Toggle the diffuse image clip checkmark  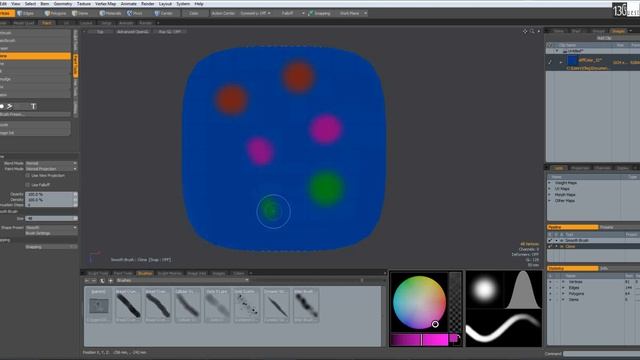click(550, 62)
